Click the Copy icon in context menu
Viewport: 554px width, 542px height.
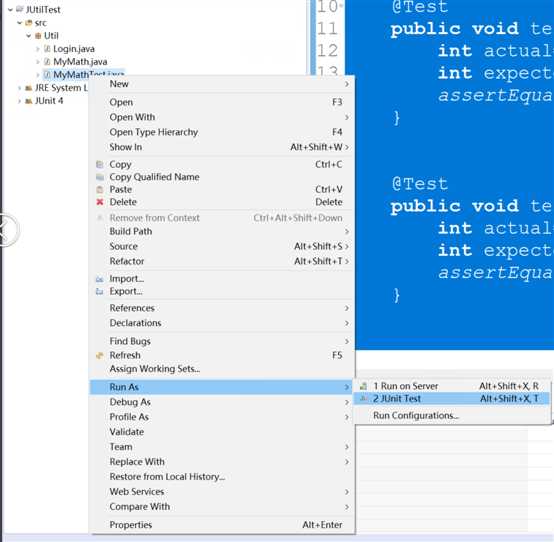coord(100,164)
